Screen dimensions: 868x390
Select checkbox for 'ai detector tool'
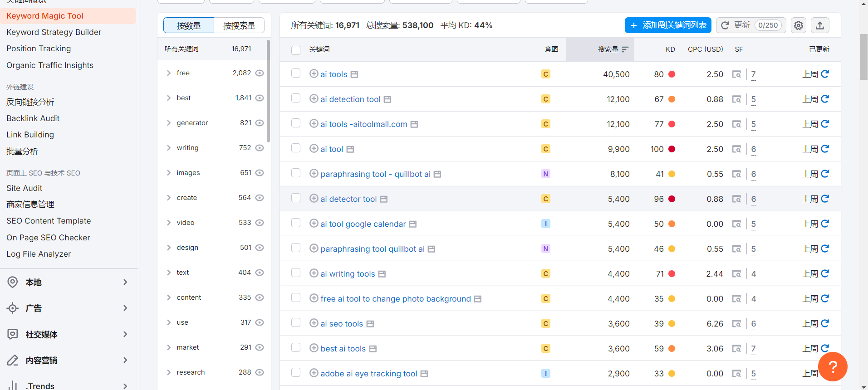pyautogui.click(x=296, y=198)
